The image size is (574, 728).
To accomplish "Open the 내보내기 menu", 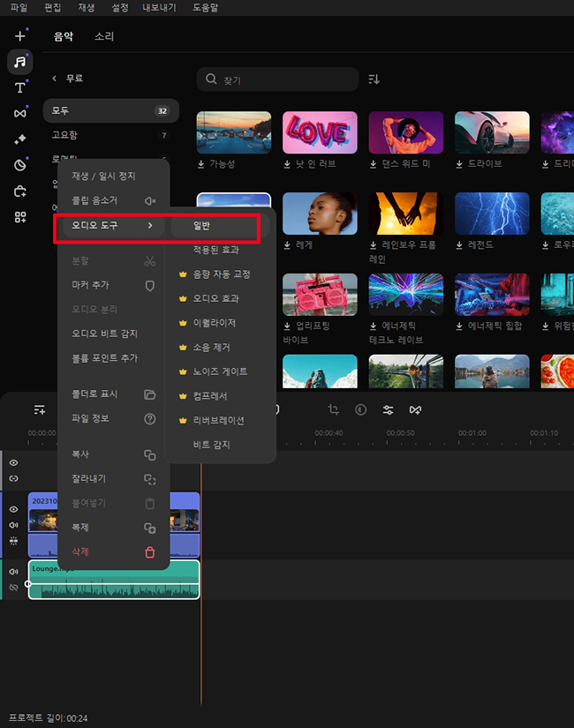I will click(x=160, y=7).
